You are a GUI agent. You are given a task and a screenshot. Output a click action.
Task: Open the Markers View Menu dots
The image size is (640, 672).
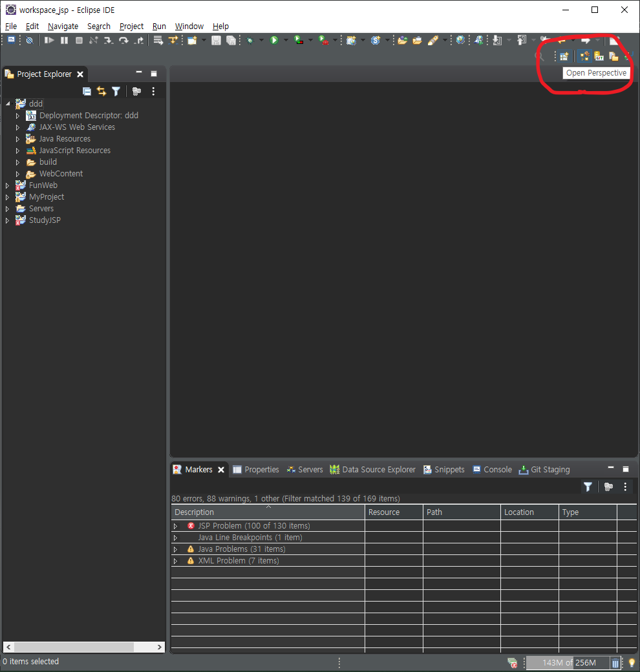pyautogui.click(x=625, y=487)
